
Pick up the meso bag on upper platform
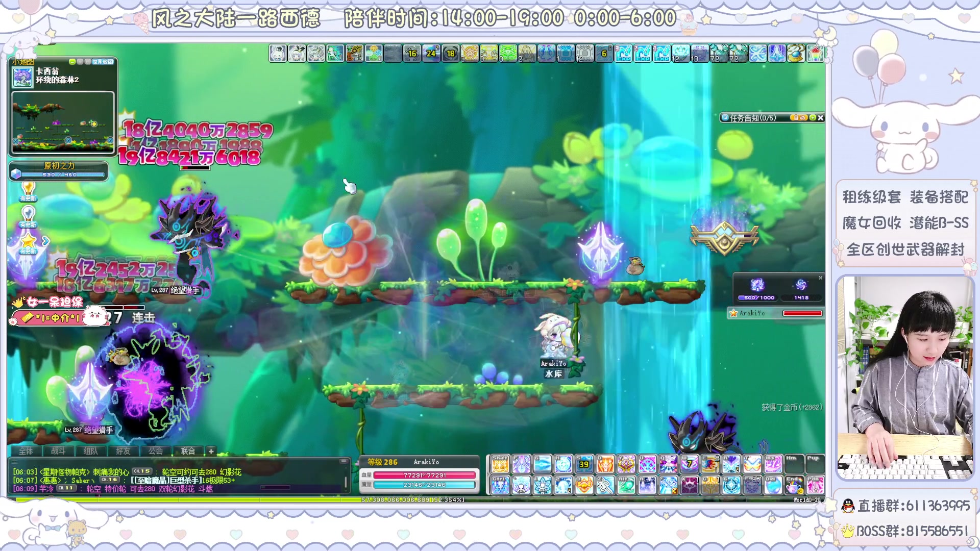(635, 266)
